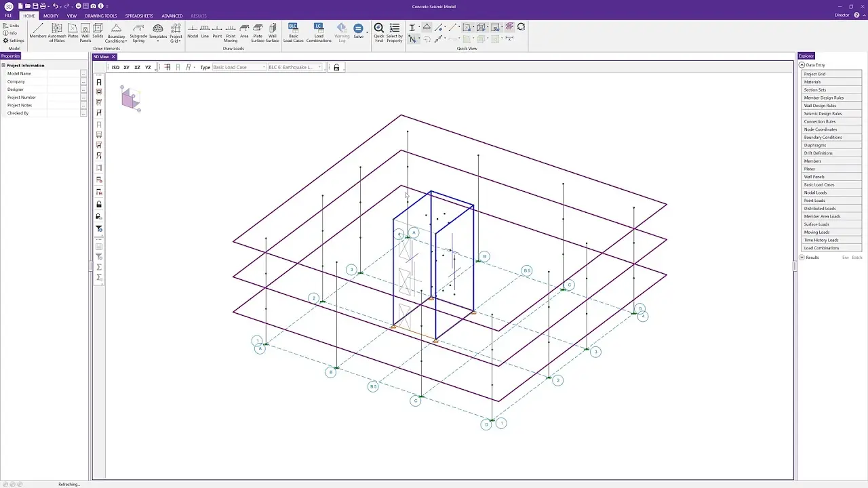The width and height of the screenshot is (868, 488).
Task: Open Basic Load Cases spreadsheet
Action: [293, 33]
